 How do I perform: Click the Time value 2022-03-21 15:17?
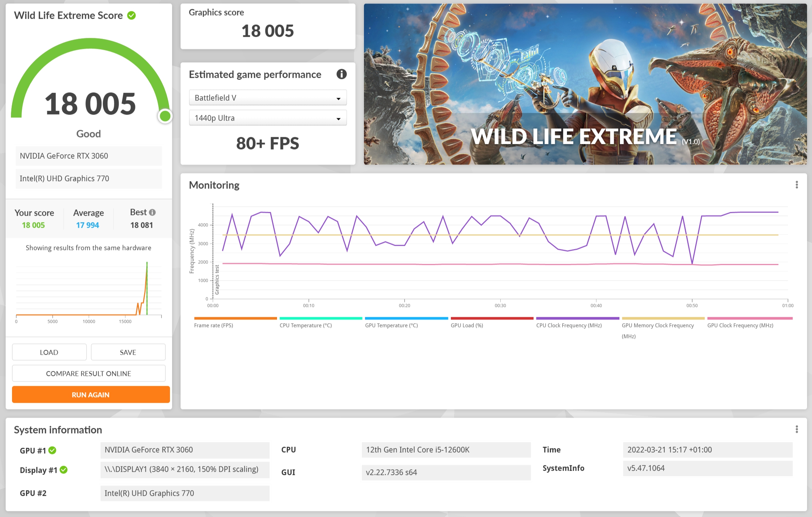[707, 450]
